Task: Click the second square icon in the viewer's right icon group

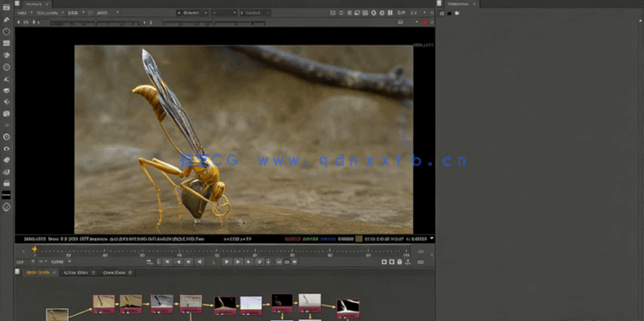Action: tap(341, 13)
